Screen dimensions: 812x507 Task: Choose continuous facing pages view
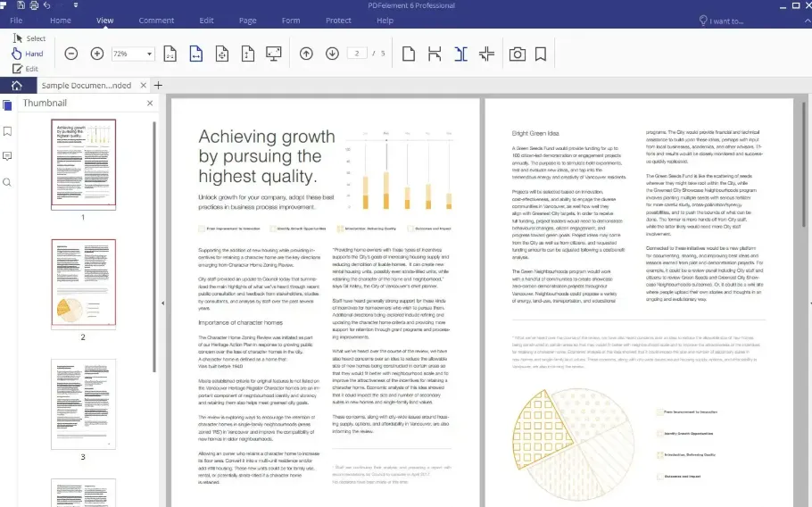(x=487, y=54)
